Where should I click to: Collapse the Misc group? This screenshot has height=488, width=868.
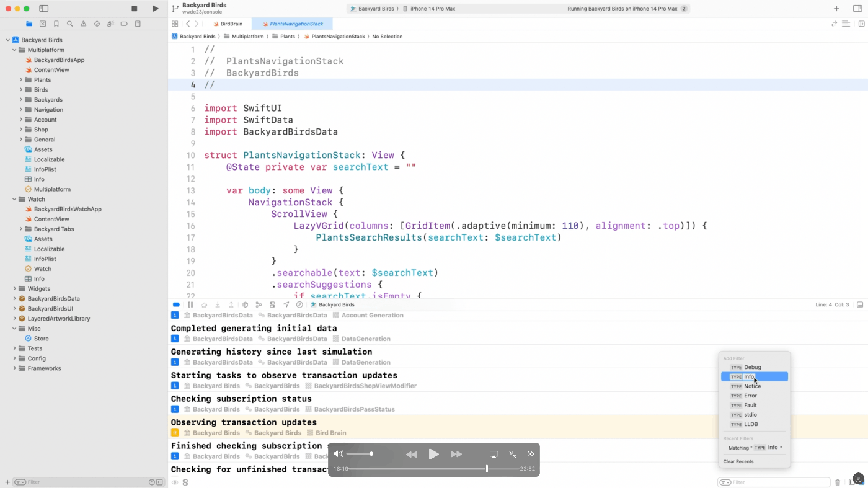14,329
